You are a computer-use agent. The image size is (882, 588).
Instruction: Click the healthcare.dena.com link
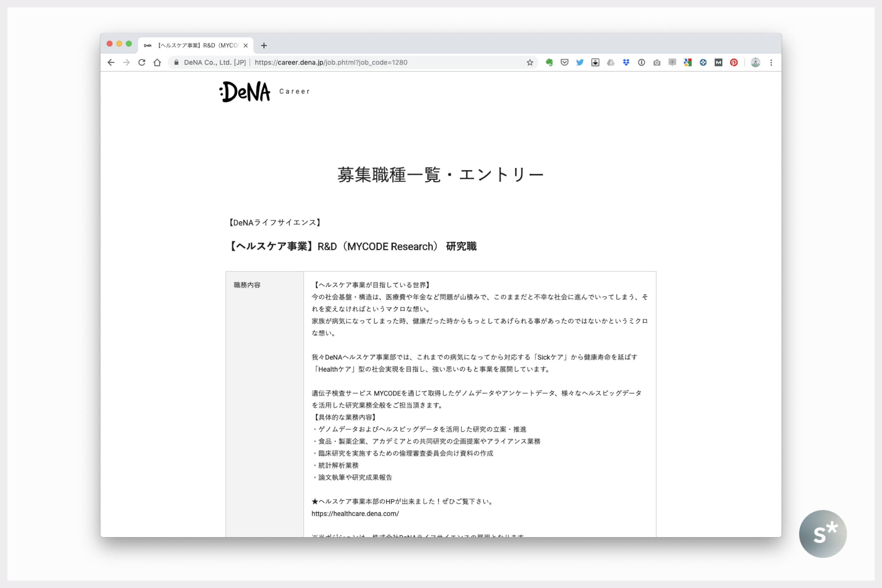coord(355,514)
